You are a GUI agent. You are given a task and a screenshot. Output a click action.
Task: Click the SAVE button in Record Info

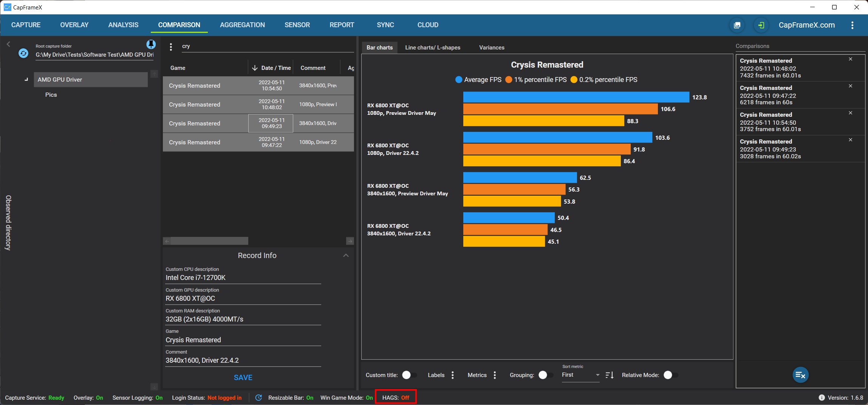243,377
